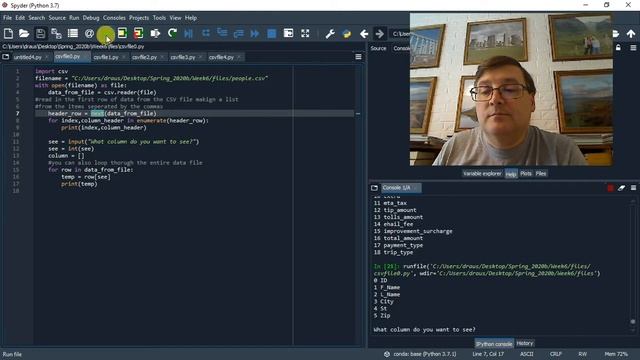Run the current cell
The width and height of the screenshot is (640, 360).
122,33
